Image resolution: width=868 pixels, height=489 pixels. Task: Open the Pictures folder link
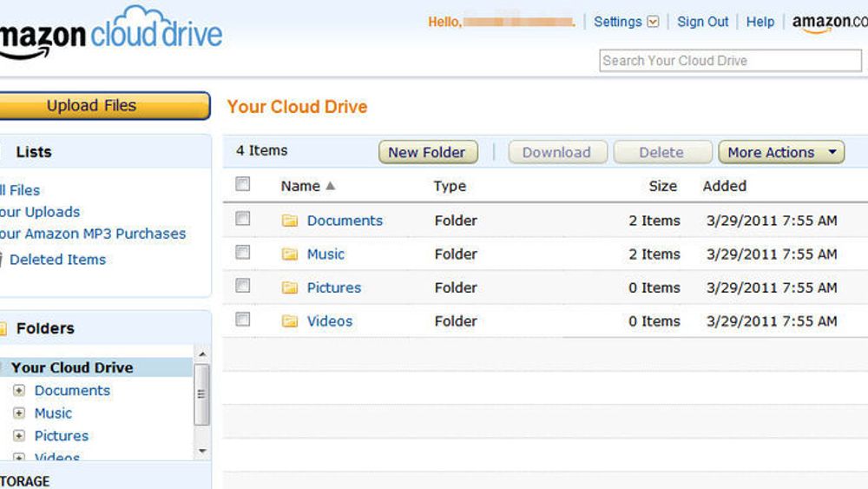tap(334, 288)
